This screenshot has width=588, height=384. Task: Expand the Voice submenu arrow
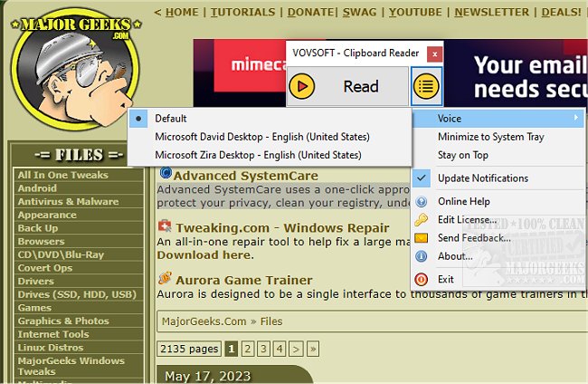pos(576,119)
